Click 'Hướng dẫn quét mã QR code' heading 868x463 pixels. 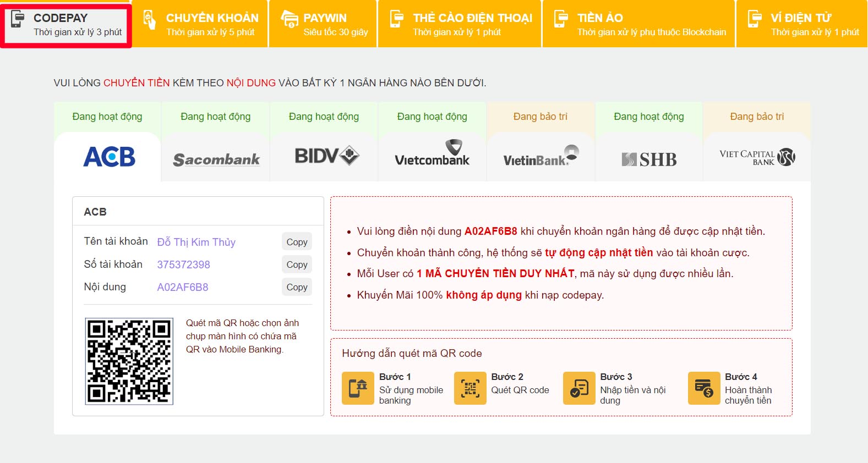click(x=412, y=353)
